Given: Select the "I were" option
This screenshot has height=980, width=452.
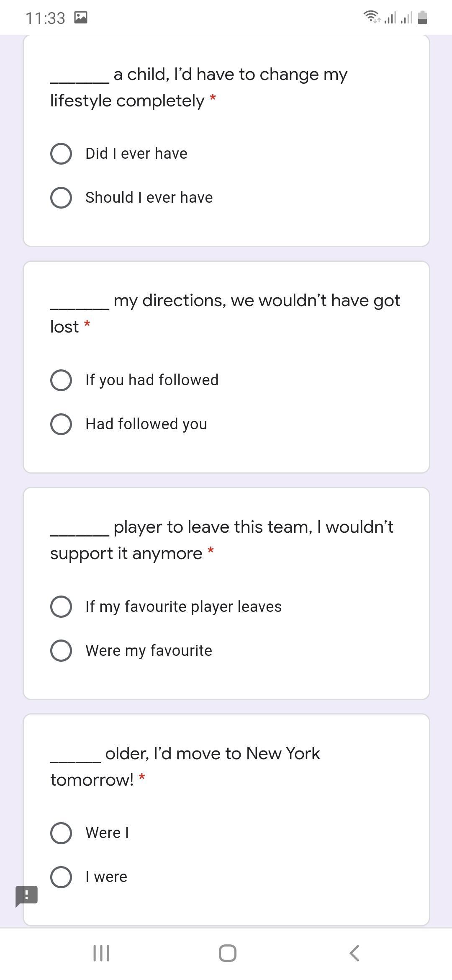Looking at the screenshot, I should (x=61, y=877).
